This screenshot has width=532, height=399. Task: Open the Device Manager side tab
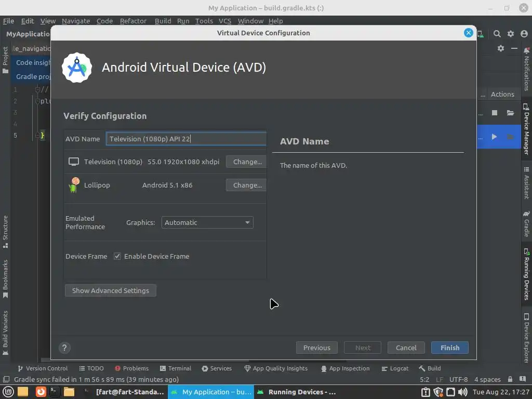[526, 129]
